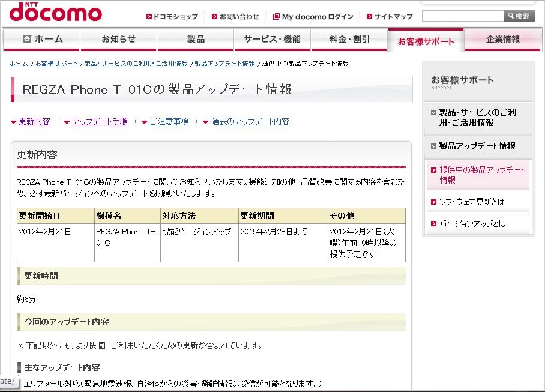Screen dimensions: 545x392
Task: Open the サイトマップ header link
Action: tap(394, 17)
